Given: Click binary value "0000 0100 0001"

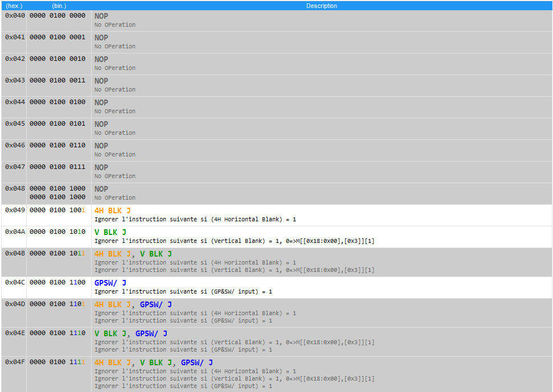Looking at the screenshot, I should (x=58, y=37).
